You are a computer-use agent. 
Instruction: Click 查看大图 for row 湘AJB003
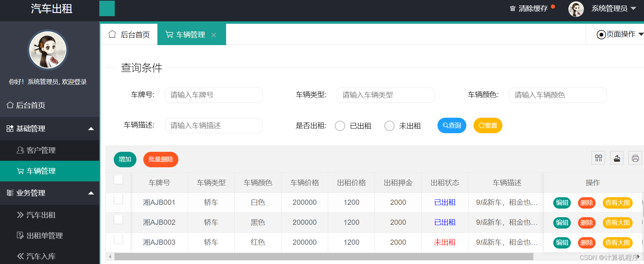click(618, 243)
